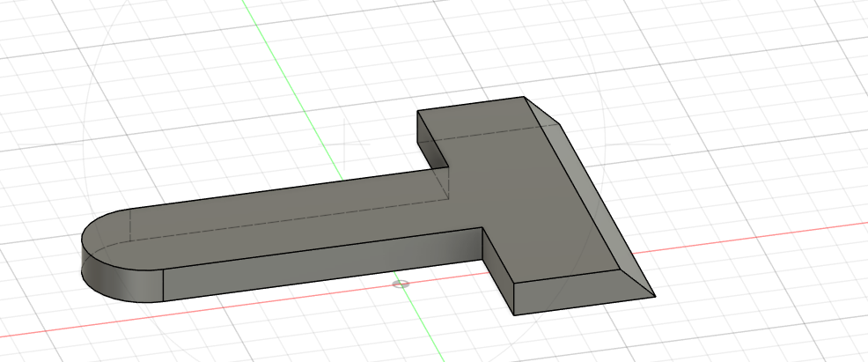868x362 pixels.
Task: Click the origin point marker on the grid
Action: tap(401, 284)
